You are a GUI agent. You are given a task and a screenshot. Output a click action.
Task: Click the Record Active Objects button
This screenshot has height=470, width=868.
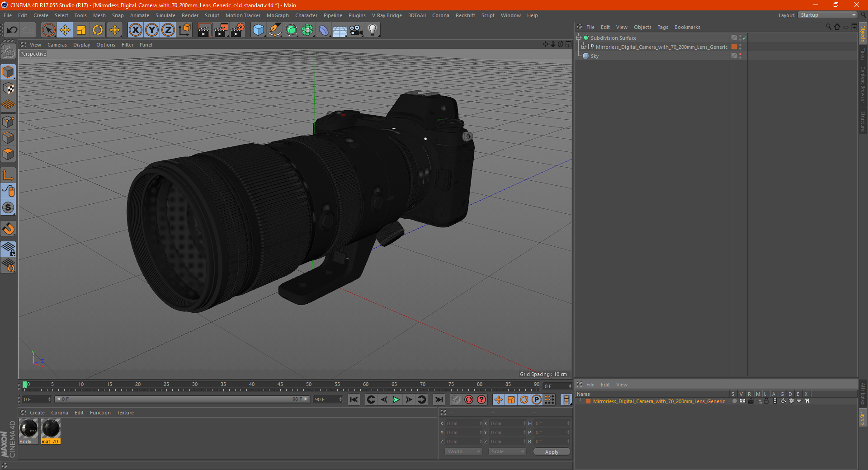[x=456, y=399]
